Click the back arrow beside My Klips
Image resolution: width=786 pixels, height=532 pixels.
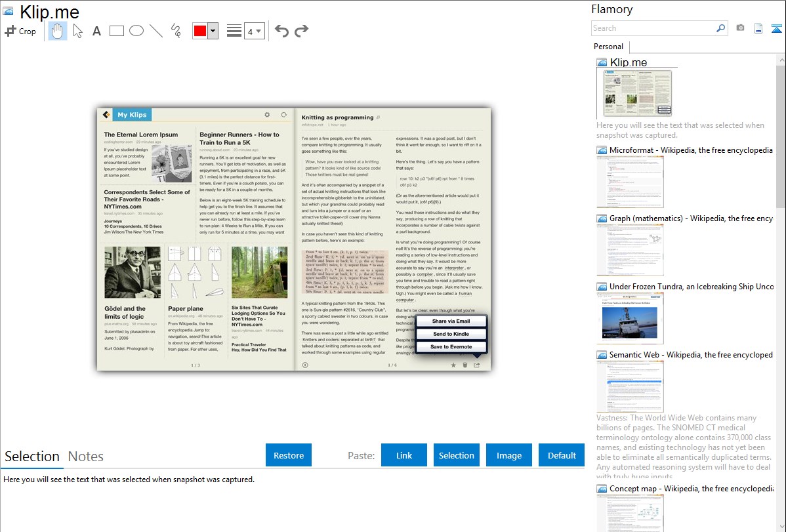(x=106, y=114)
